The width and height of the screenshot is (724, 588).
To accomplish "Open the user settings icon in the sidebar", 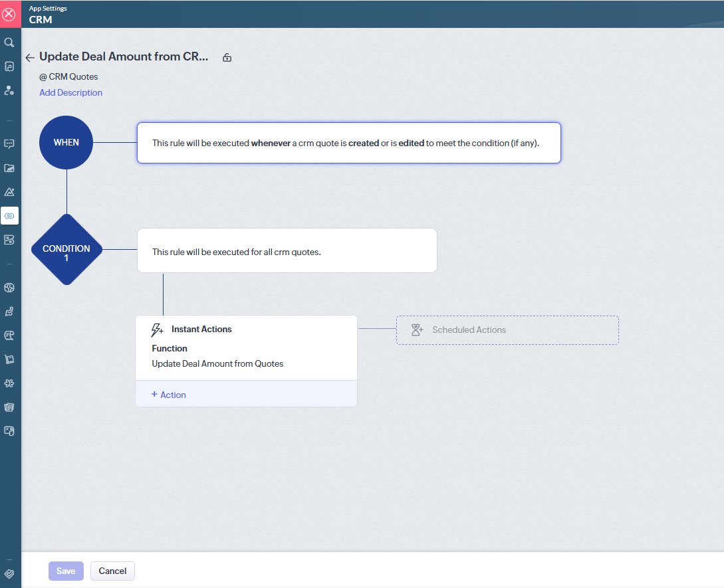I will tap(9, 90).
